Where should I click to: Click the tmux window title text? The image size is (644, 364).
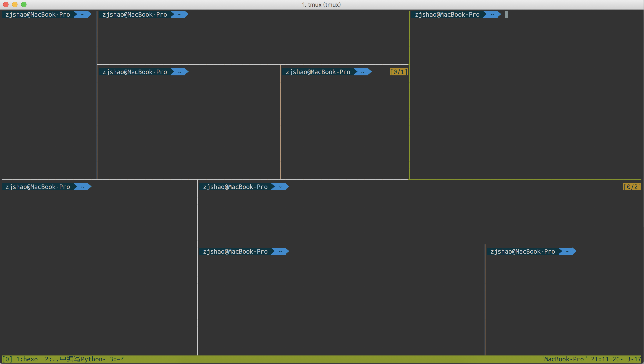pos(321,4)
